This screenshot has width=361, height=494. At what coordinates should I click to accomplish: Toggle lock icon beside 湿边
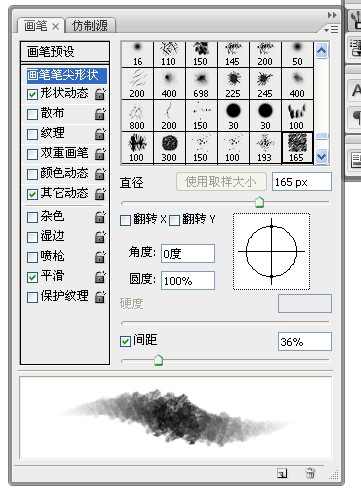point(100,237)
